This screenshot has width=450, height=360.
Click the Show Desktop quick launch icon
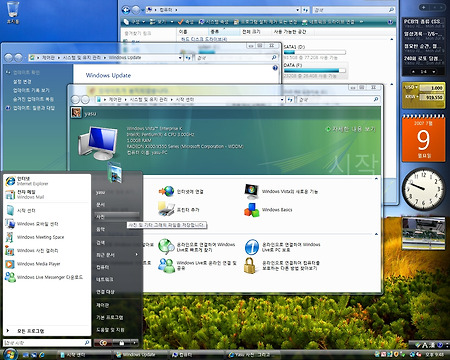tap(26, 355)
